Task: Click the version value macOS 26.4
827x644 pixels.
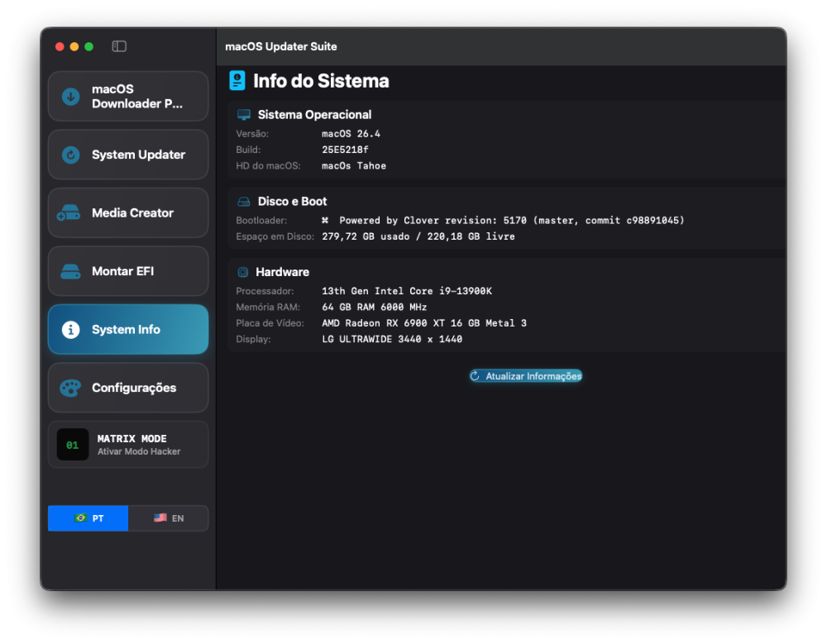Action: click(351, 134)
